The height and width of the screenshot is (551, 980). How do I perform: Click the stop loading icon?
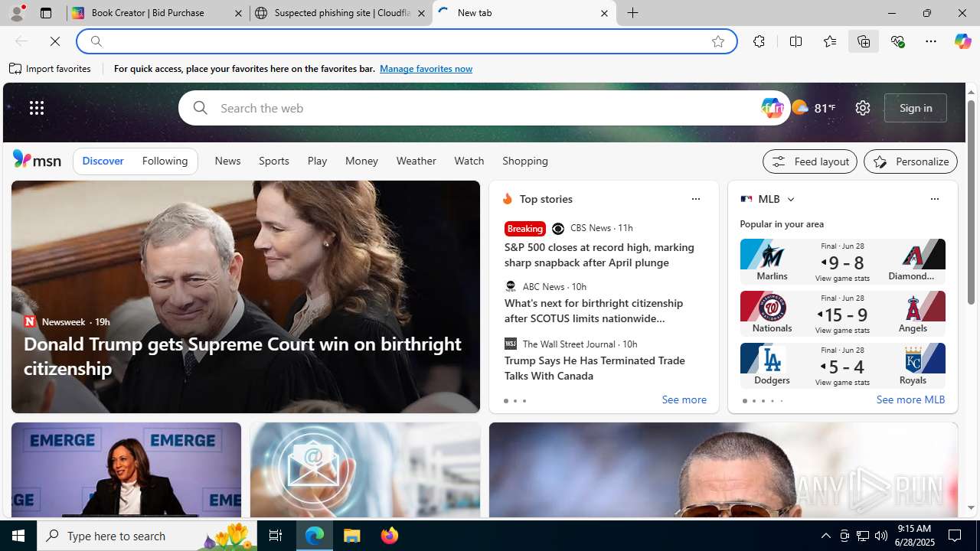tap(55, 41)
